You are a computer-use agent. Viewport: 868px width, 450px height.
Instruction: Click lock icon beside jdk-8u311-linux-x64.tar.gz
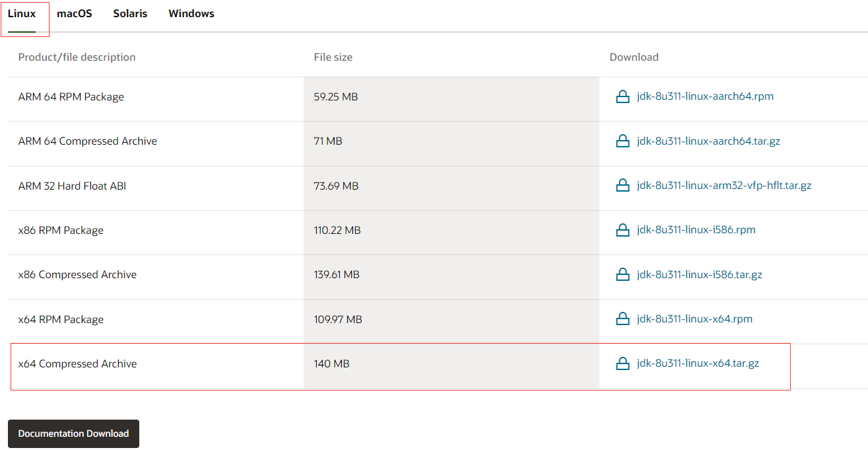click(x=622, y=364)
